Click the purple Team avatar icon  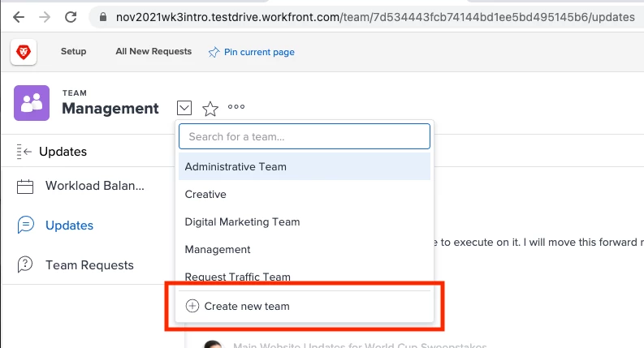[x=32, y=103]
